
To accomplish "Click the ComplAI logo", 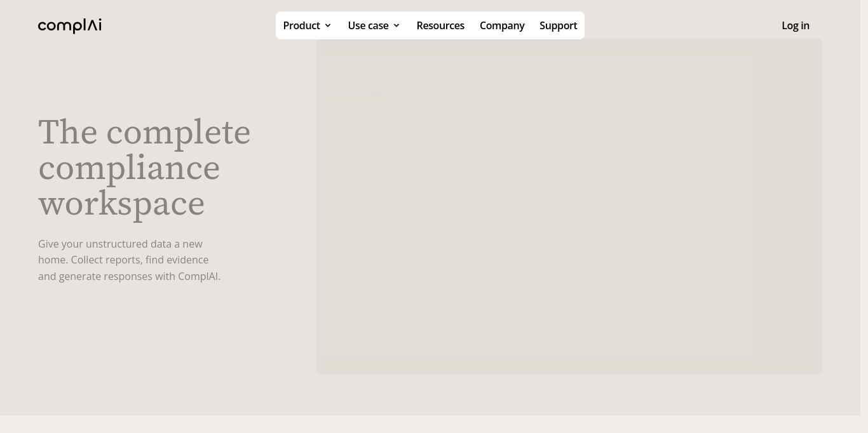I will pos(70,25).
